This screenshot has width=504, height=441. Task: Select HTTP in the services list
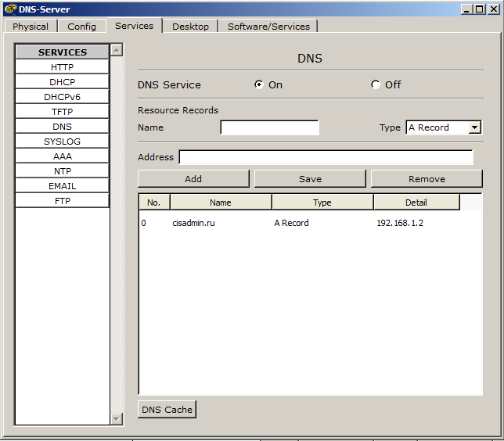tap(63, 67)
